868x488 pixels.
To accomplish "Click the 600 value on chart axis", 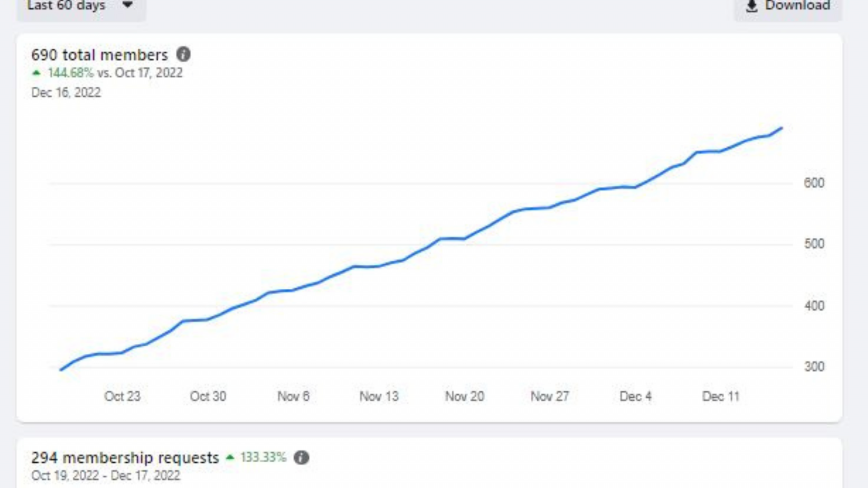I will (814, 183).
